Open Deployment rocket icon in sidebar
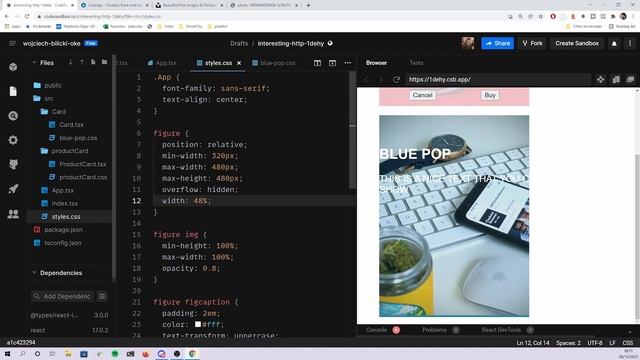This screenshot has width=640, height=360. 13,189
